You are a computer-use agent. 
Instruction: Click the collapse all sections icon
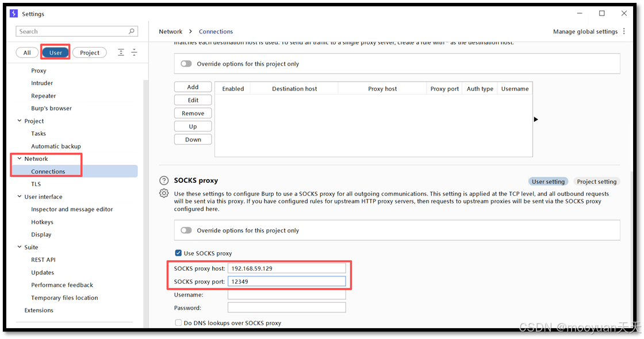tap(134, 52)
